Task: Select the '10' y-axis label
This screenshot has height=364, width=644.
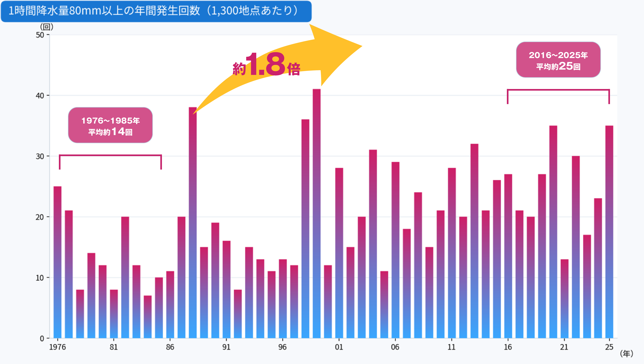Action: 40,278
